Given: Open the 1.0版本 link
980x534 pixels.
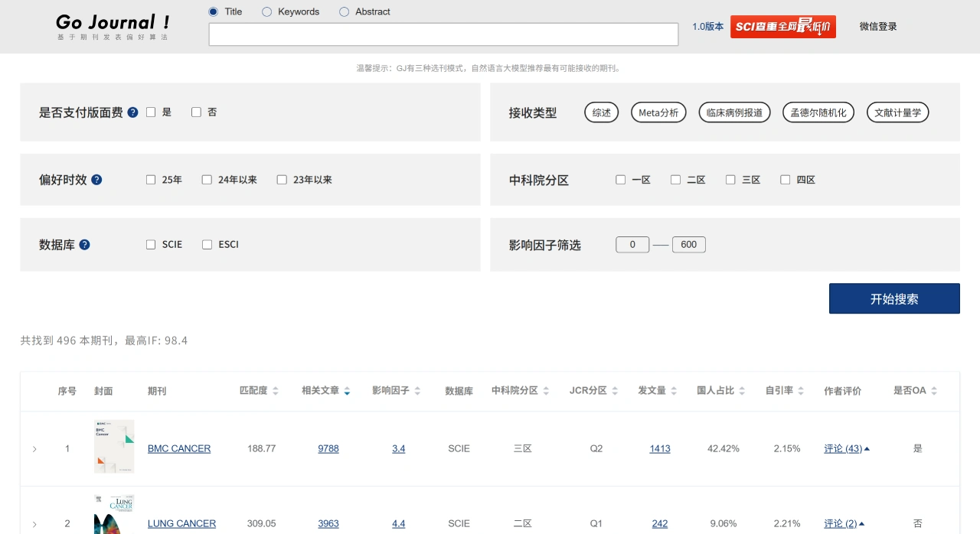Looking at the screenshot, I should click(x=707, y=27).
